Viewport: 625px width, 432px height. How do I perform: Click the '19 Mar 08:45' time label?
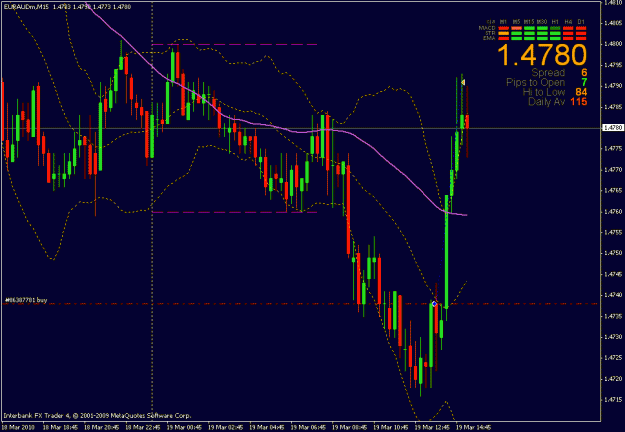(350, 427)
